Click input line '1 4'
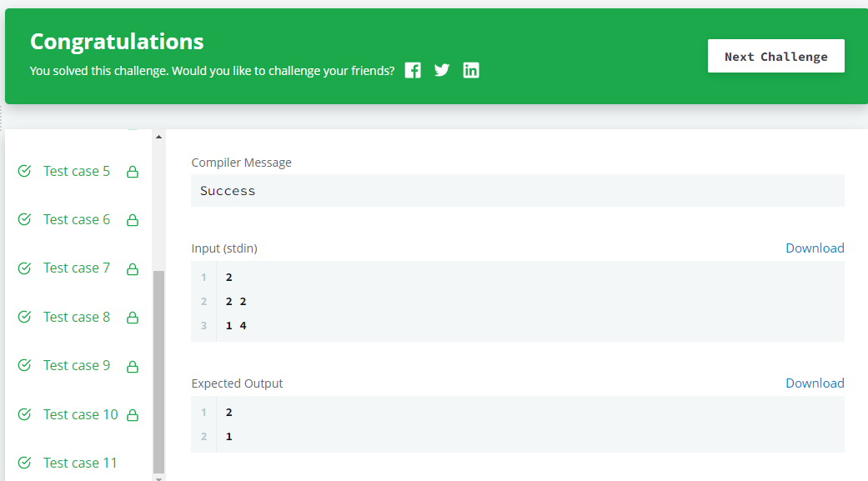 click(236, 326)
